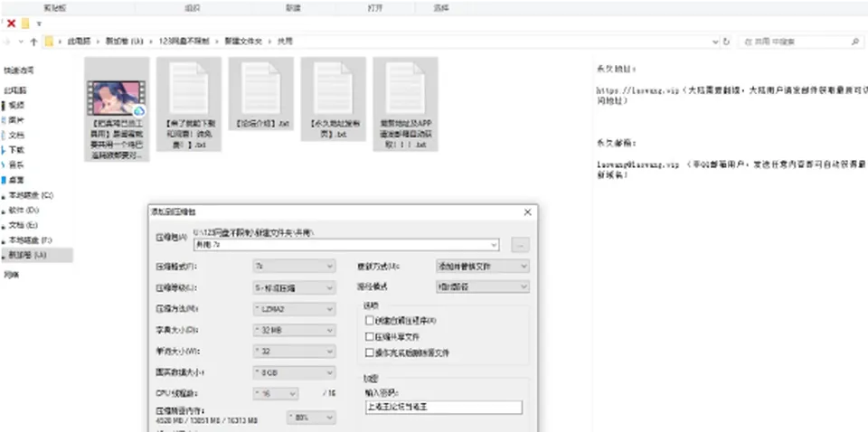Open the 视频 folder in sidebar

click(x=16, y=105)
